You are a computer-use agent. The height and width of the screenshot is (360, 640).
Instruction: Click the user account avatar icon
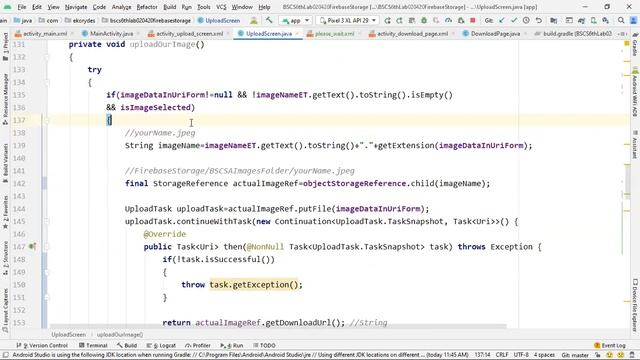[633, 20]
